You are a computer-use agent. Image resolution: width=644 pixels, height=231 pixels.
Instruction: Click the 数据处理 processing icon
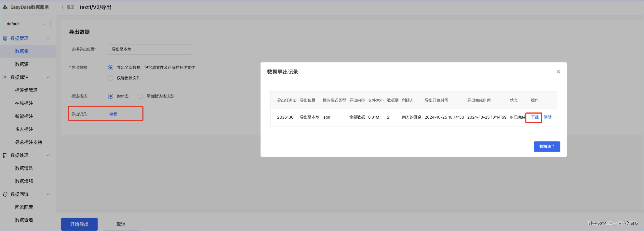(5, 155)
